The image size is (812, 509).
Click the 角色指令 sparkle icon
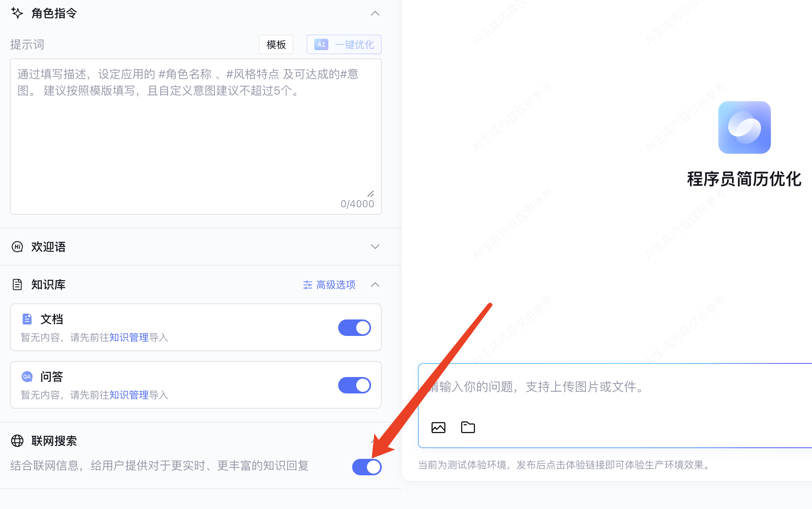point(17,13)
